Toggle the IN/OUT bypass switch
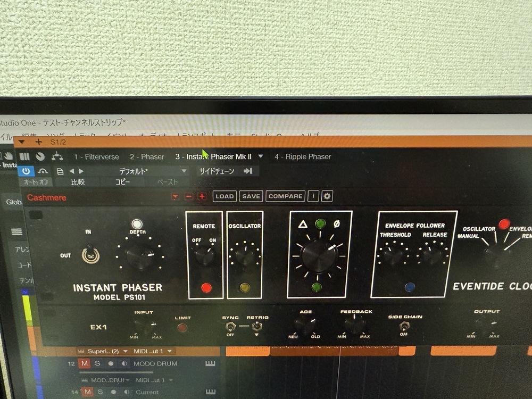 pos(89,255)
